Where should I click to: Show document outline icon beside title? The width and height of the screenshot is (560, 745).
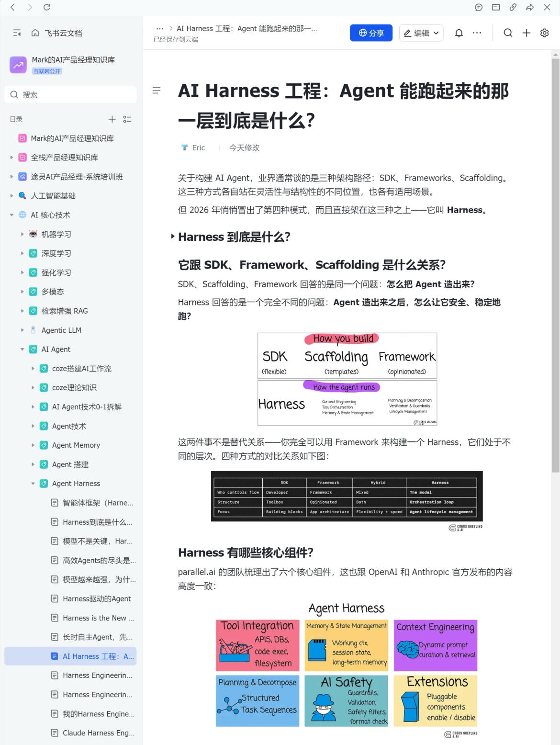pyautogui.click(x=157, y=90)
